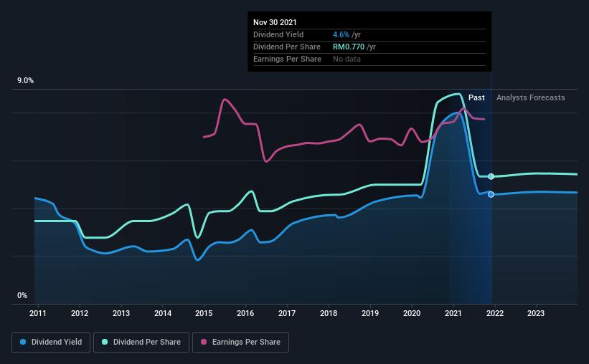The image size is (589, 364).
Task: Click the blue Dividend Yield data point marker
Action: coord(491,194)
